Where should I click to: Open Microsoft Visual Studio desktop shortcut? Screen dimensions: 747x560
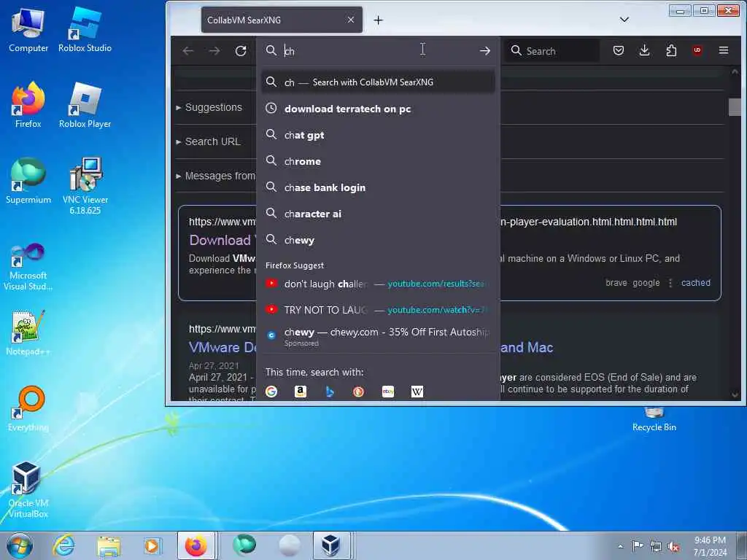[x=28, y=267]
